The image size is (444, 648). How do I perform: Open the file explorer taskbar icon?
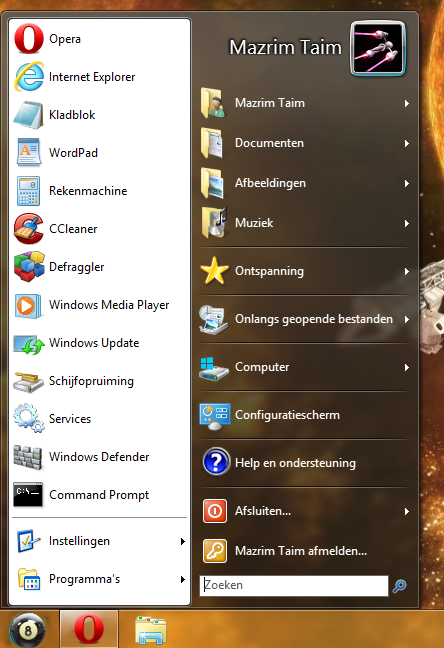coord(151,630)
